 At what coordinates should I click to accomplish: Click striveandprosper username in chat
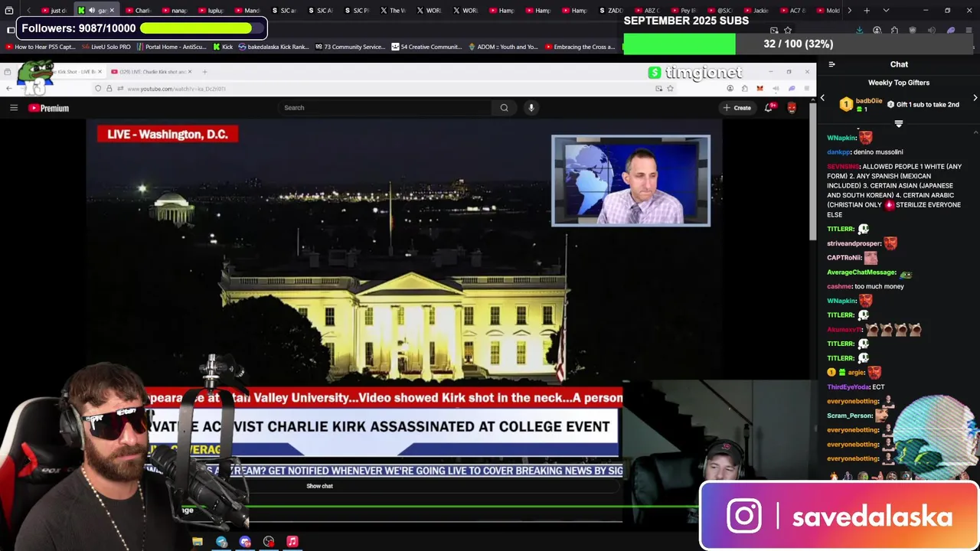point(854,243)
